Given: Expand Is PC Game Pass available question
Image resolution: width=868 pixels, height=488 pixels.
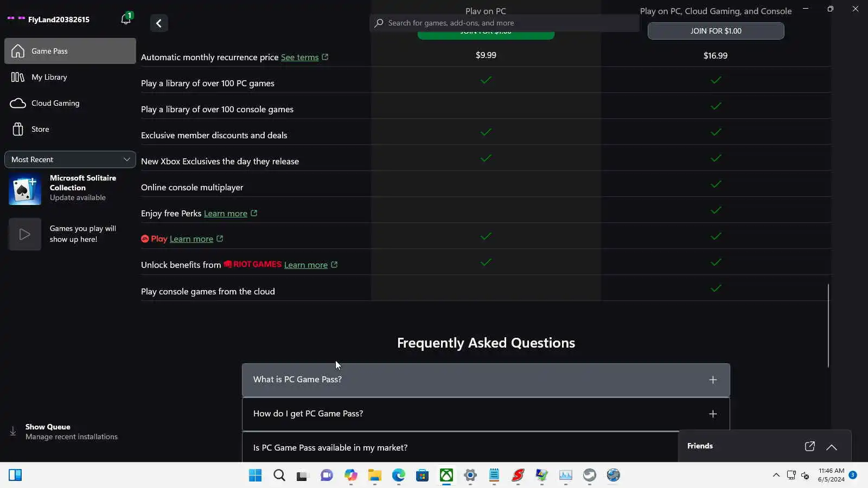Looking at the screenshot, I should [x=460, y=447].
